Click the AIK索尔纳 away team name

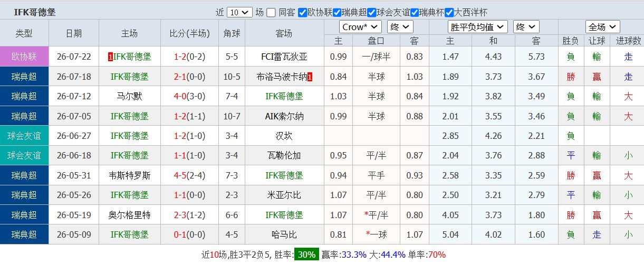click(284, 116)
